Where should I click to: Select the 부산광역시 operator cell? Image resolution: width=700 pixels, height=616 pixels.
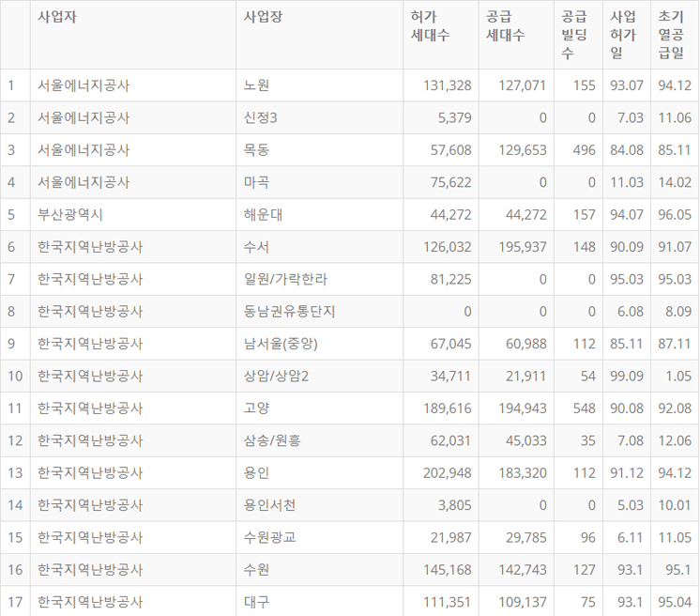pyautogui.click(x=70, y=214)
